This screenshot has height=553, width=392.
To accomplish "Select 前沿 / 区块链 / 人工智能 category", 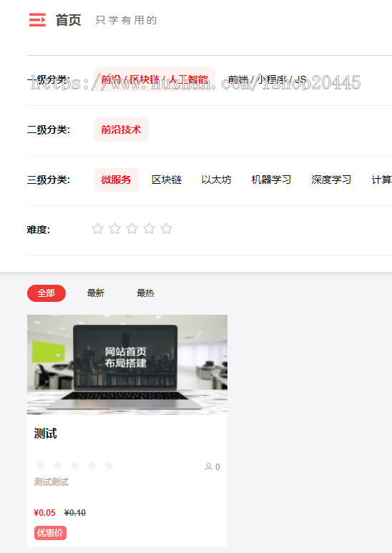I will [155, 79].
